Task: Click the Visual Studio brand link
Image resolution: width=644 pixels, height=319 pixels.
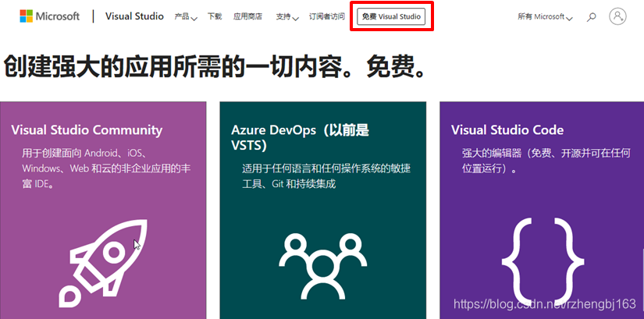Action: 134,16
